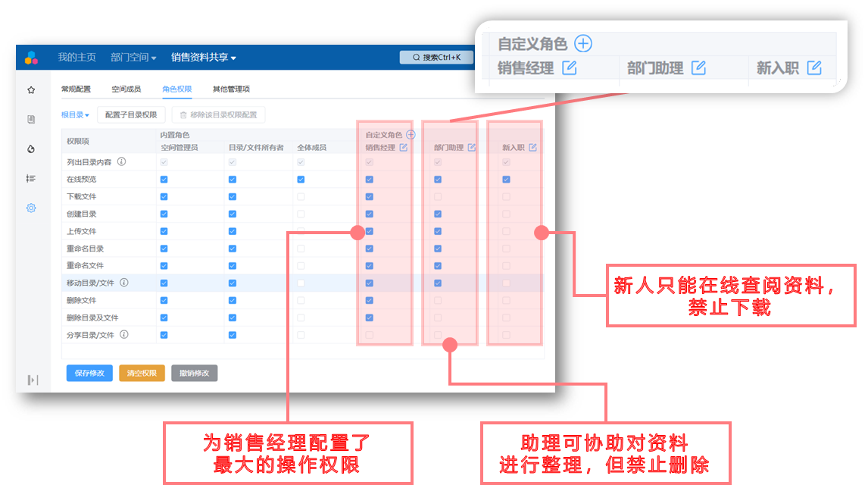Click the 重命名文件 row label
Screen dimensions: 868x485
pyautogui.click(x=86, y=266)
